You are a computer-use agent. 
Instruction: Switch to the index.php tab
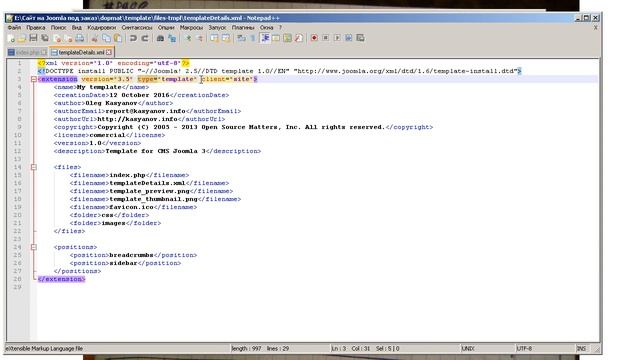coord(28,53)
